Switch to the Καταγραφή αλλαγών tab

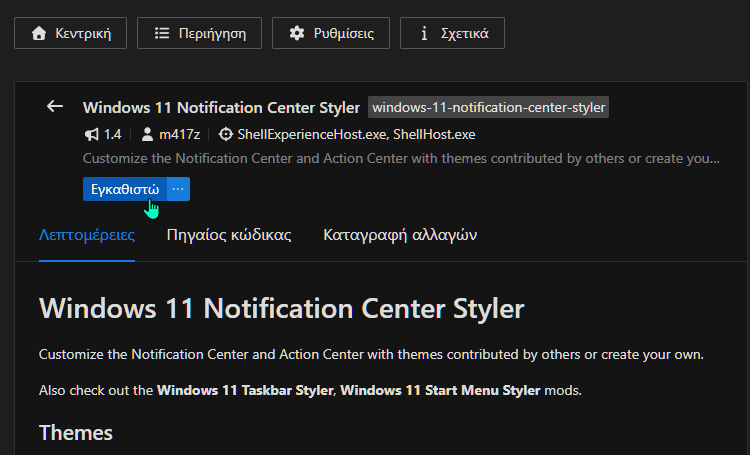(400, 235)
